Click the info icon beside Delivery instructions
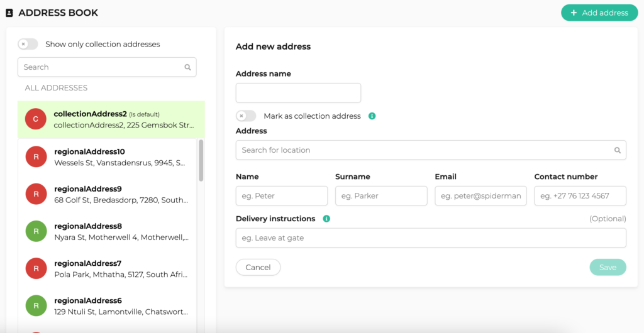 326,219
